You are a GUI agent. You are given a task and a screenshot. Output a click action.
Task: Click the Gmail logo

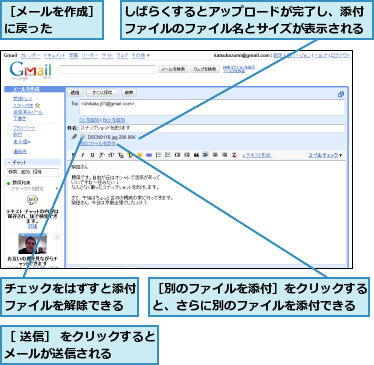click(x=31, y=71)
